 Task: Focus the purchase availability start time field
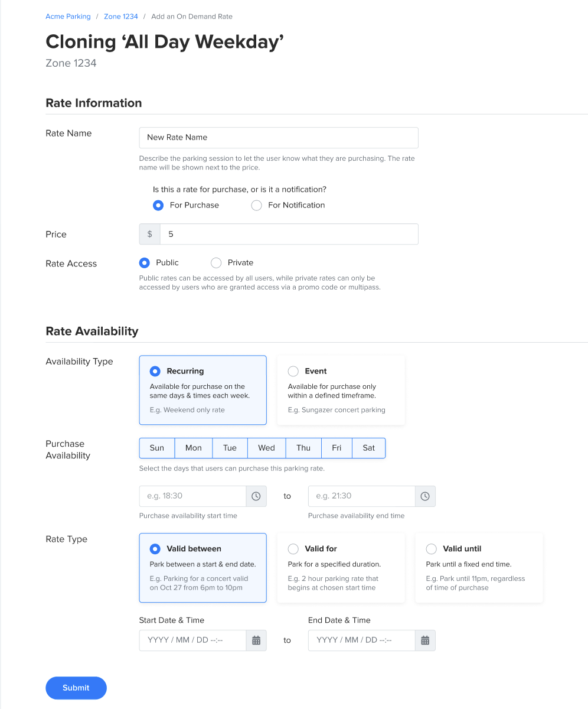[x=192, y=496]
